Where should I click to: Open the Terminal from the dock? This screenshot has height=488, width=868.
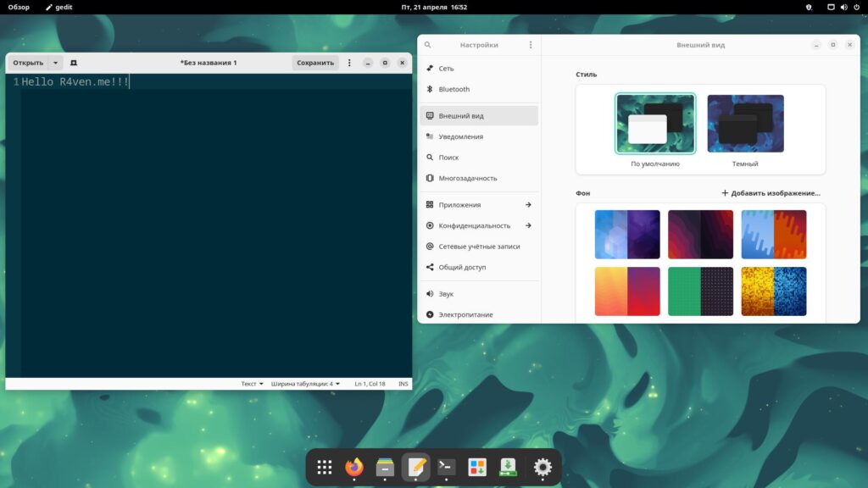pyautogui.click(x=447, y=467)
